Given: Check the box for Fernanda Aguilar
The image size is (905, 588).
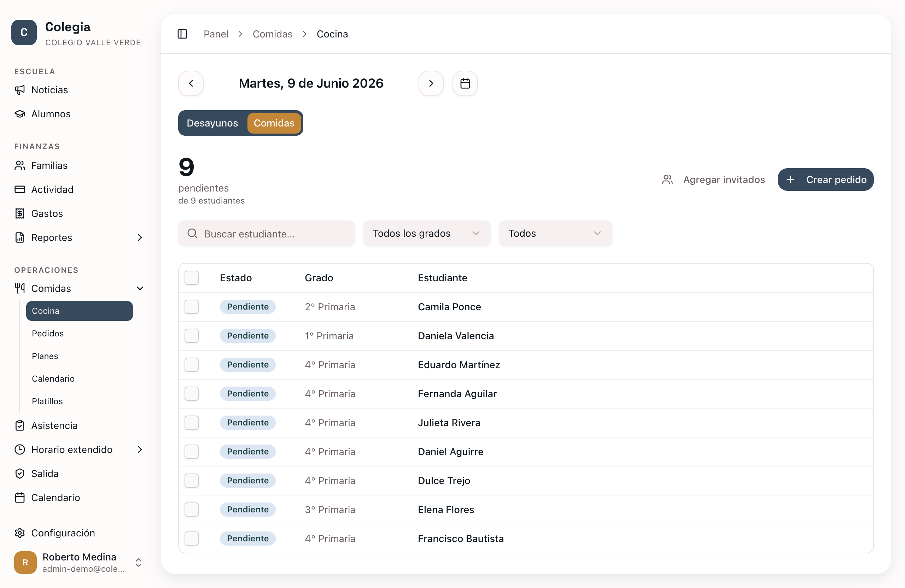Looking at the screenshot, I should point(192,393).
